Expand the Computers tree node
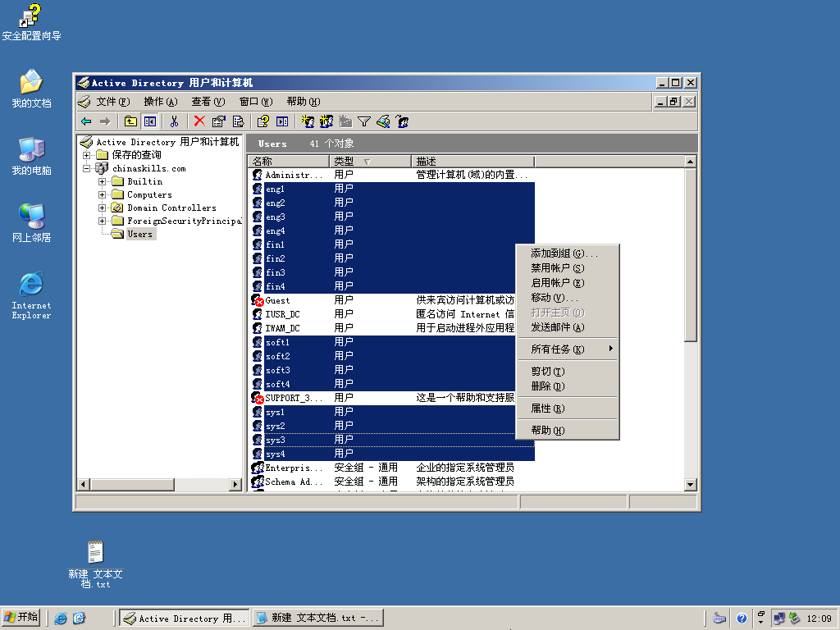 [x=102, y=194]
